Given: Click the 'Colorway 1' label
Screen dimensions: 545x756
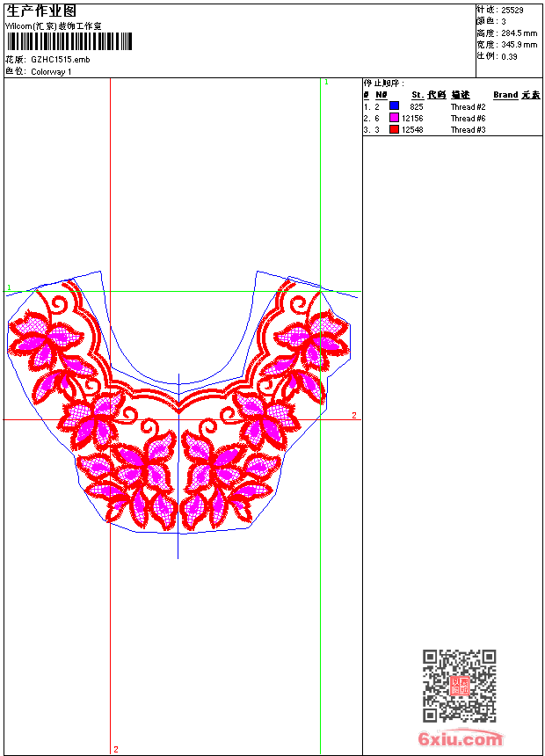Looking at the screenshot, I should [51, 72].
